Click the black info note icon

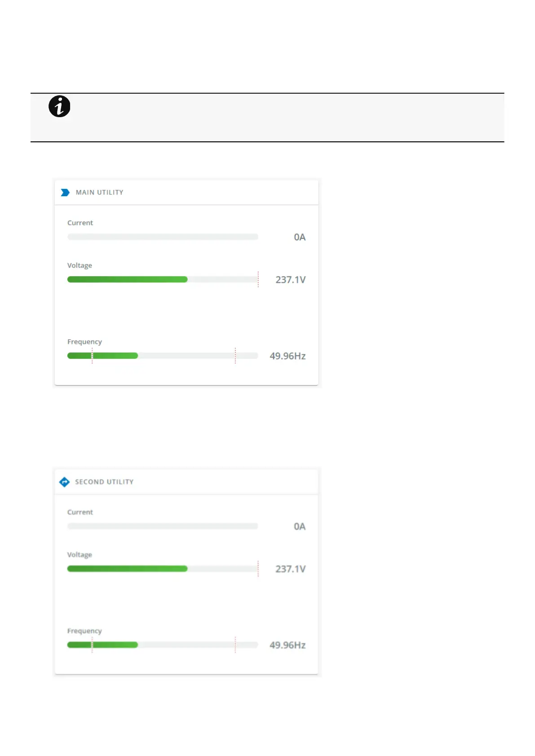59,106
